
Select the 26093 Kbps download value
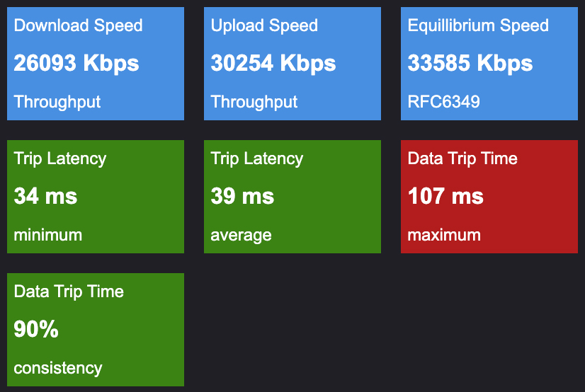(76, 63)
